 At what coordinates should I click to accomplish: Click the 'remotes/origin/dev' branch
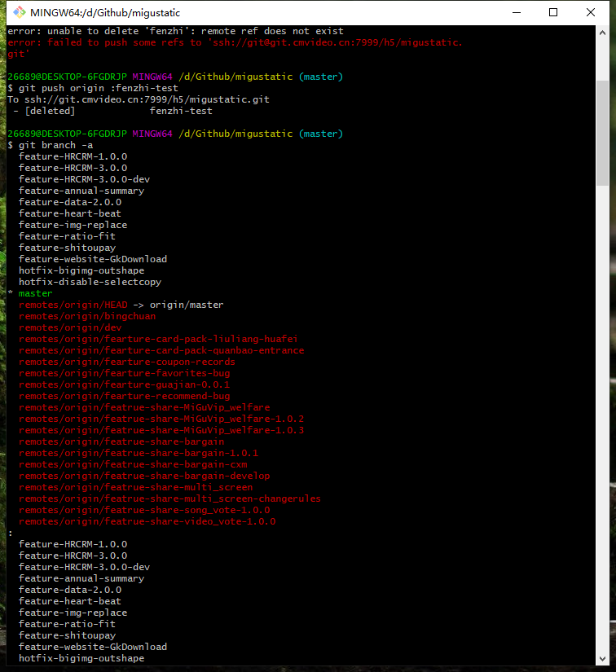[70, 327]
